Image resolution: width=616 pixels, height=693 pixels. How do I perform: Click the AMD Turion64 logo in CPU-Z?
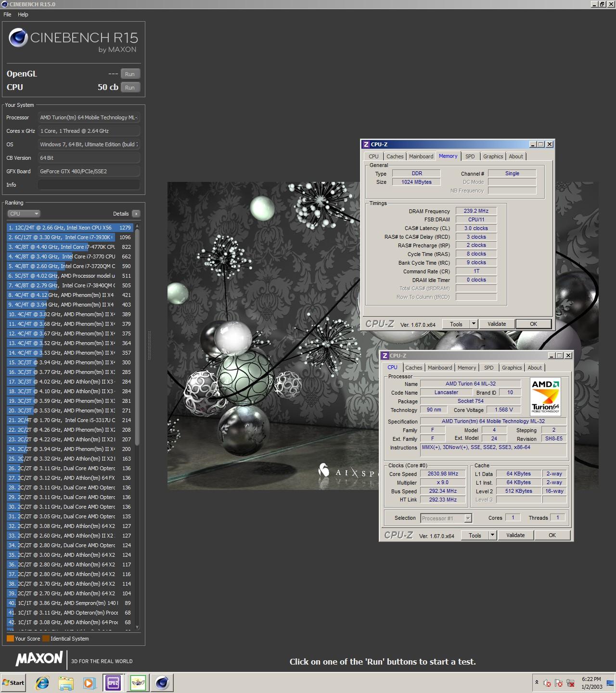(x=545, y=397)
